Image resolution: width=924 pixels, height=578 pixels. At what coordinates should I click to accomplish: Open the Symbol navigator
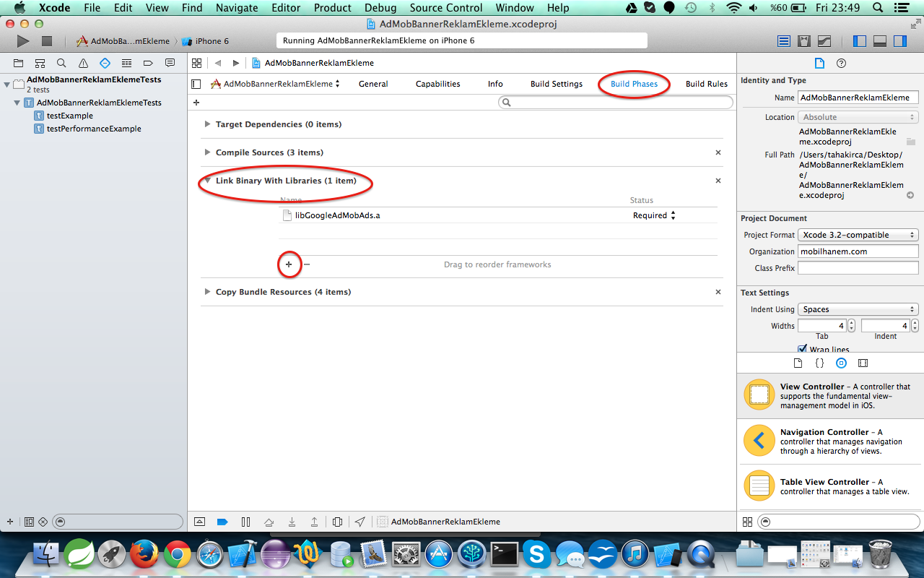(x=40, y=63)
